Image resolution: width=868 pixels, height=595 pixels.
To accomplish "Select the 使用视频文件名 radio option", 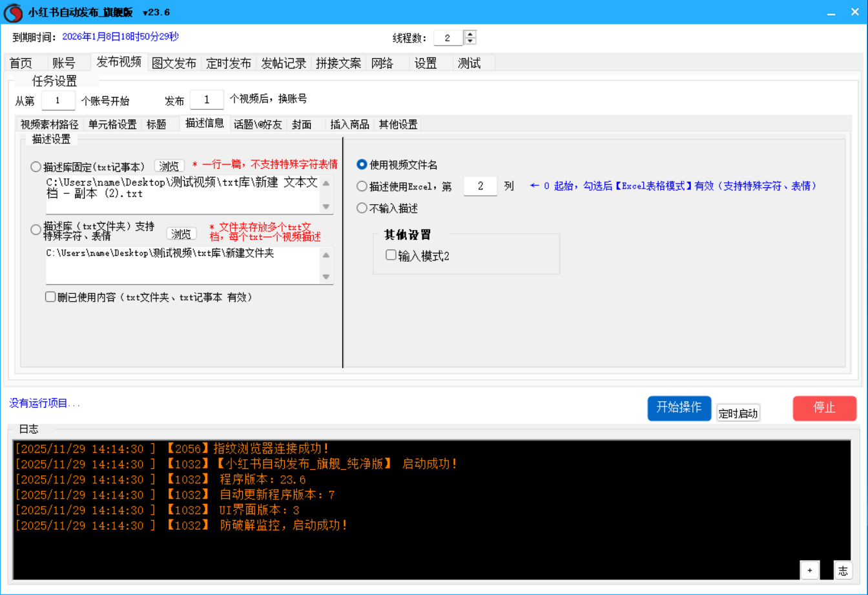I will [362, 165].
